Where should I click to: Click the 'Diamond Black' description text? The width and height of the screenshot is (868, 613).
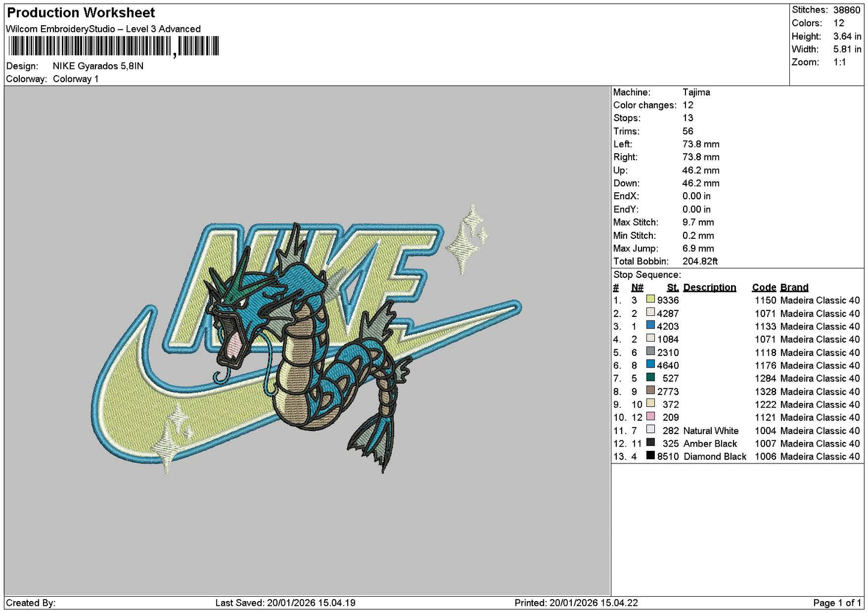(x=715, y=456)
